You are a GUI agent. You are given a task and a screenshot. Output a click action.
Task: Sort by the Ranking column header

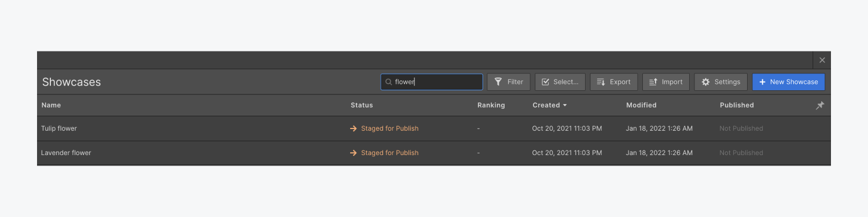pos(491,105)
